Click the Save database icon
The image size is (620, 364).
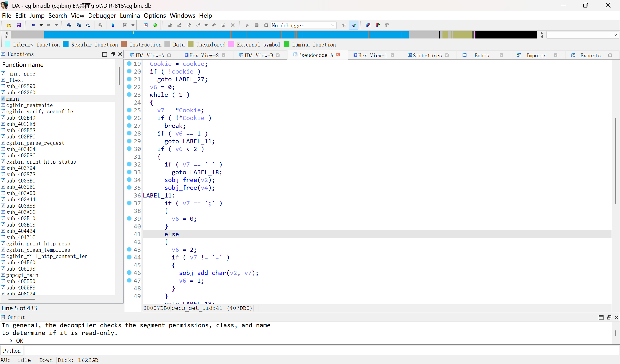point(19,25)
